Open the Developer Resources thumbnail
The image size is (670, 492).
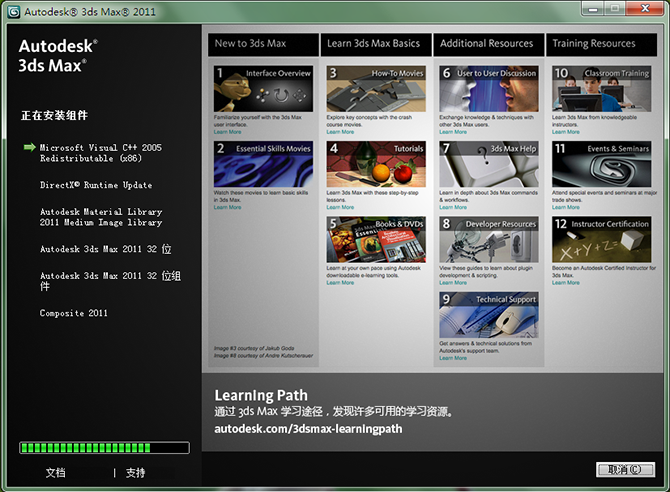489,239
